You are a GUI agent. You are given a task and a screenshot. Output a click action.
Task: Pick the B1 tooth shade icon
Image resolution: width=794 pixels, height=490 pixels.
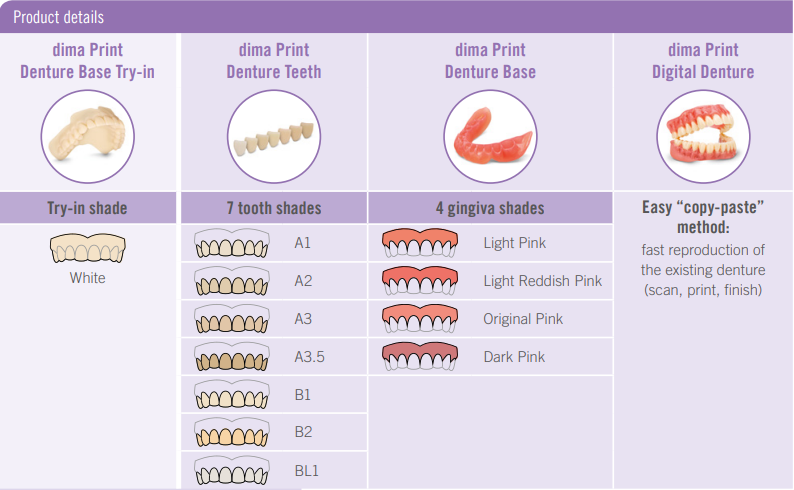[x=231, y=395]
